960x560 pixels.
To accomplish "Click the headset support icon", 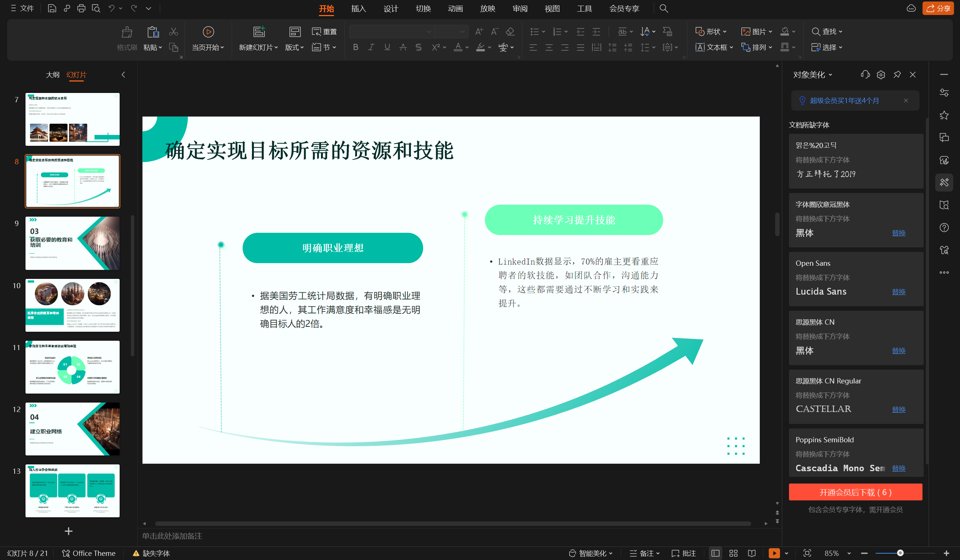I will pos(865,75).
